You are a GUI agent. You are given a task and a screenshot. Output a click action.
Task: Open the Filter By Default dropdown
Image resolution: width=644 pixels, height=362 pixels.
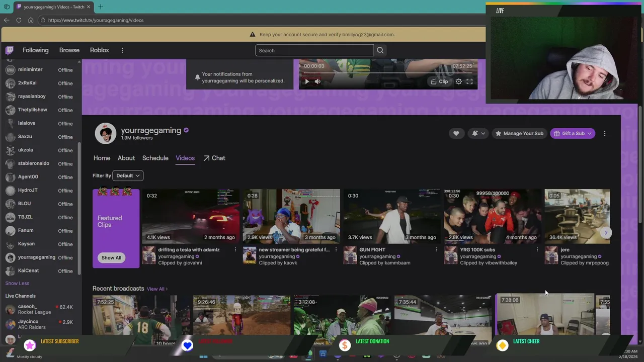click(x=128, y=175)
